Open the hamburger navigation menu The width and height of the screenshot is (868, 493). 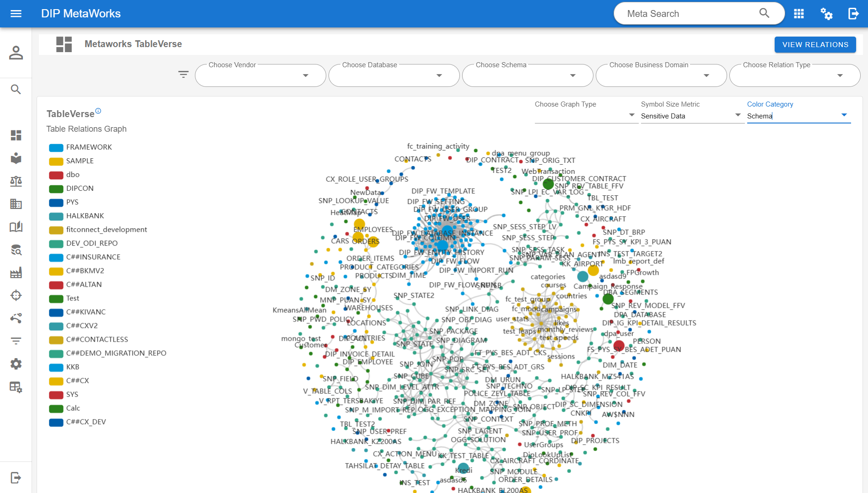[x=16, y=14]
